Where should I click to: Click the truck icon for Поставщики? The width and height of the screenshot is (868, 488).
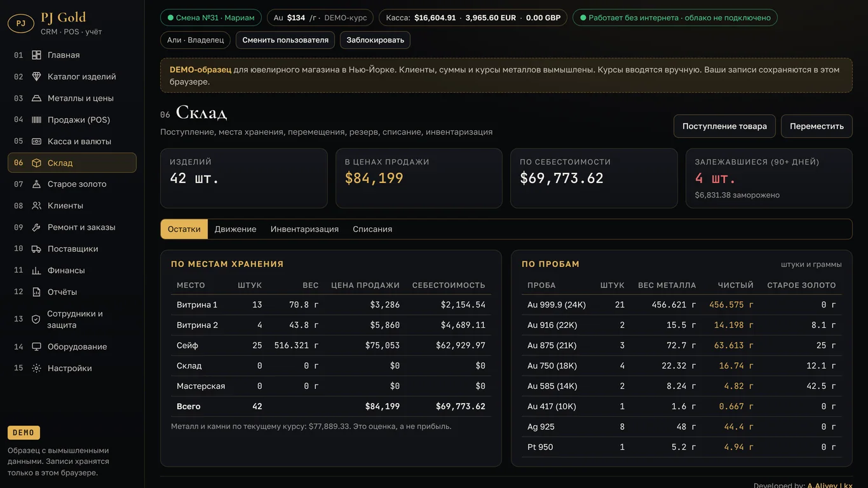pyautogui.click(x=37, y=249)
